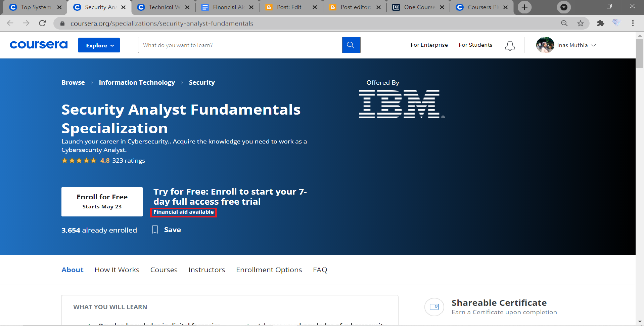This screenshot has width=644, height=326.
Task: Switch to the Post editor tab
Action: [354, 7]
